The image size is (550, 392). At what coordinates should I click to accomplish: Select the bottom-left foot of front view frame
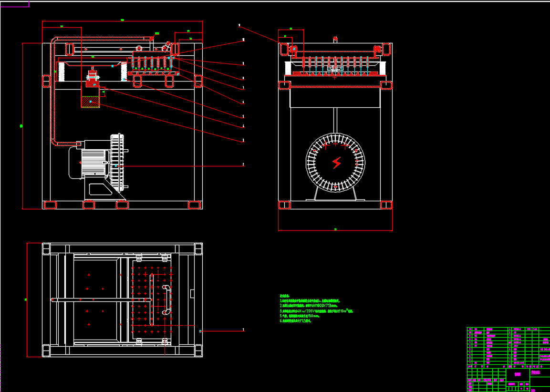50,205
